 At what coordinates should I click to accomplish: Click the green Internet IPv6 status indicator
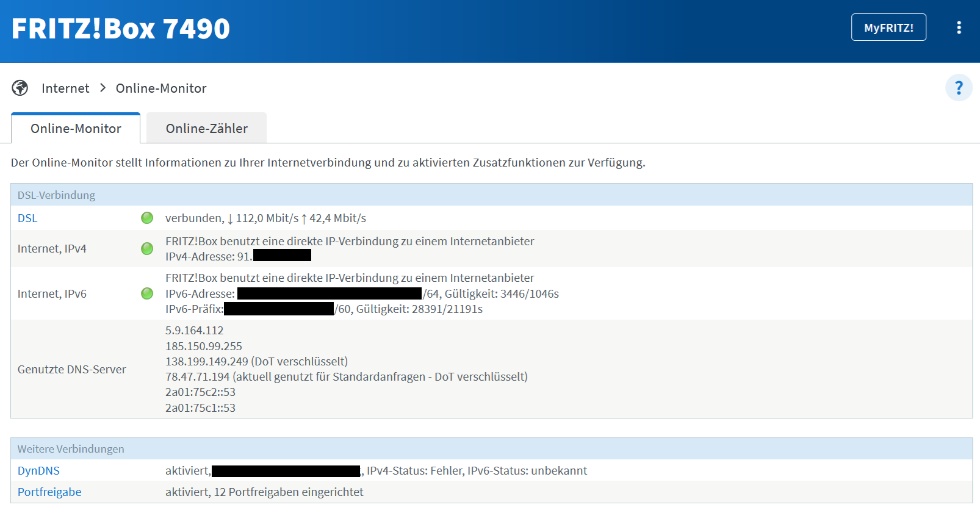click(147, 293)
